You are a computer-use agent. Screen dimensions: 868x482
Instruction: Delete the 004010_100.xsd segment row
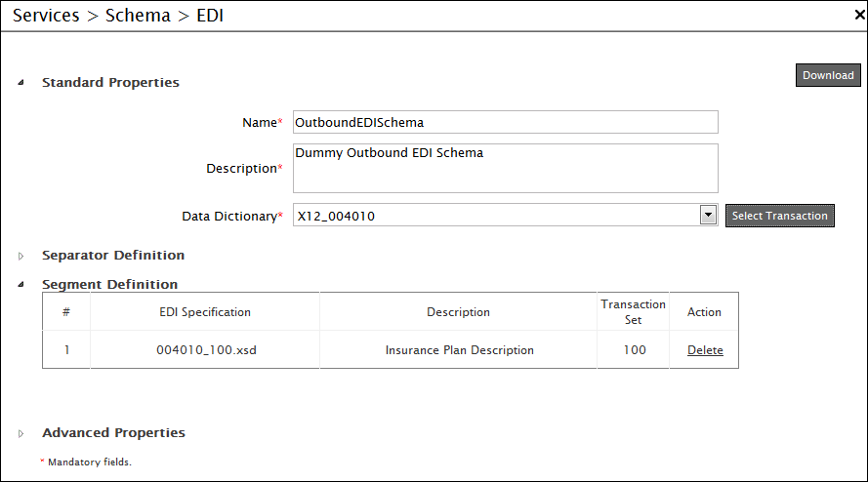(705, 350)
